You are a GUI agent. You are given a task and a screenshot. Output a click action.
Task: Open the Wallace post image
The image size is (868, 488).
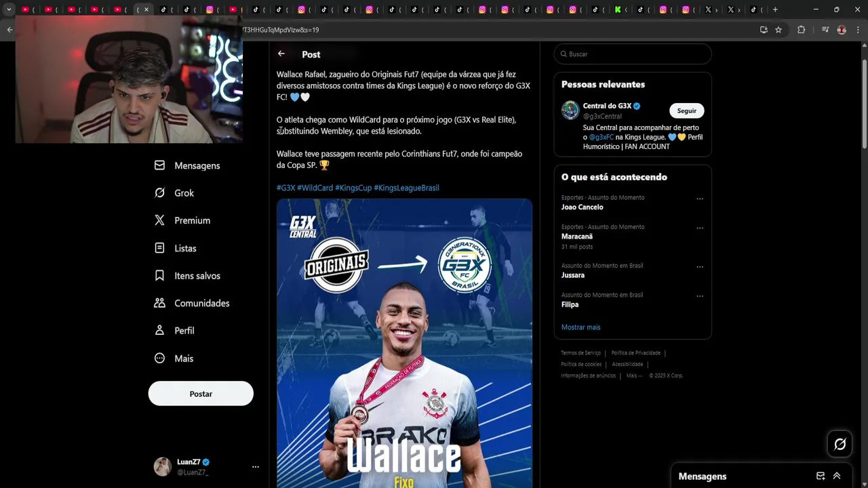[x=404, y=343]
